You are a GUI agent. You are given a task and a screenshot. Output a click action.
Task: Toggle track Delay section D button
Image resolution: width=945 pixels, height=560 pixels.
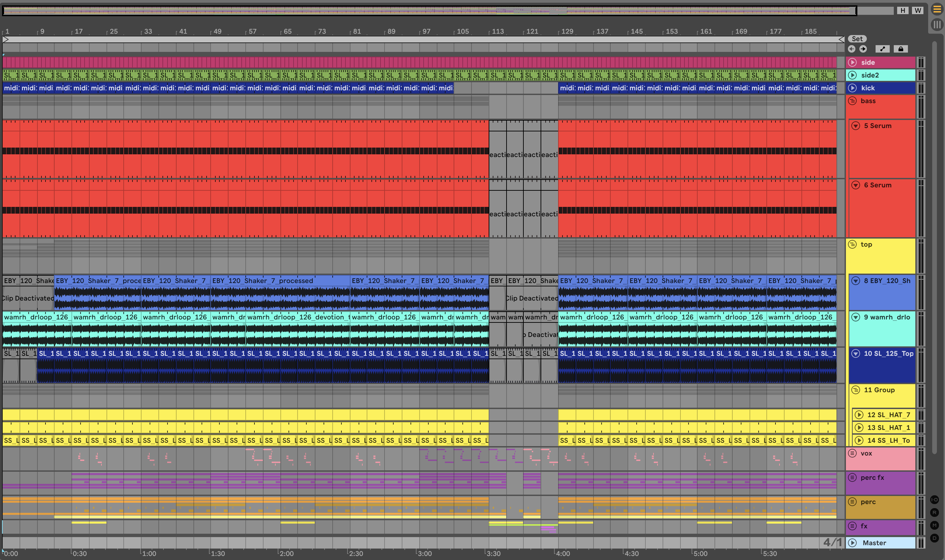tap(935, 538)
